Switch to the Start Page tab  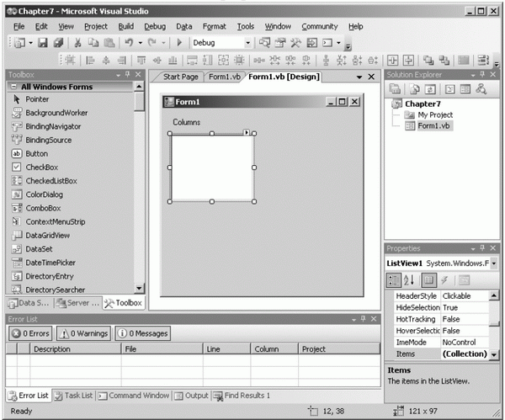point(180,77)
